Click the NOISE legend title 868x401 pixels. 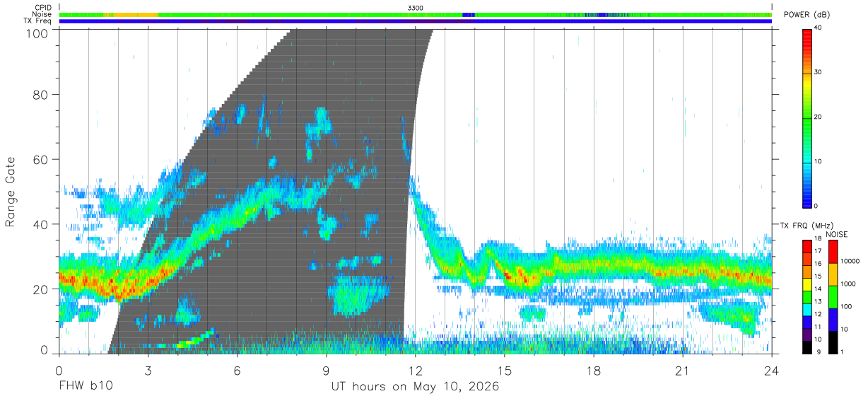click(x=835, y=234)
